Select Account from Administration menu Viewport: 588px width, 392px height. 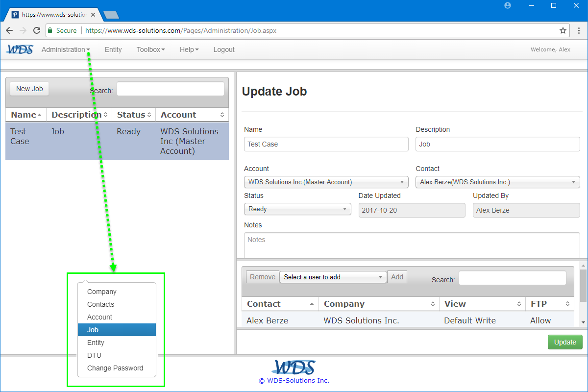click(x=117, y=317)
